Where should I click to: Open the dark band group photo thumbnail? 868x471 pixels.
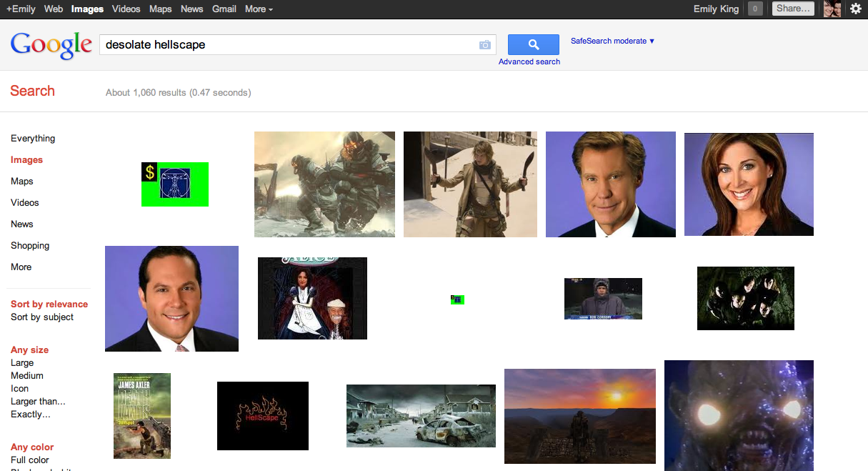click(x=746, y=299)
